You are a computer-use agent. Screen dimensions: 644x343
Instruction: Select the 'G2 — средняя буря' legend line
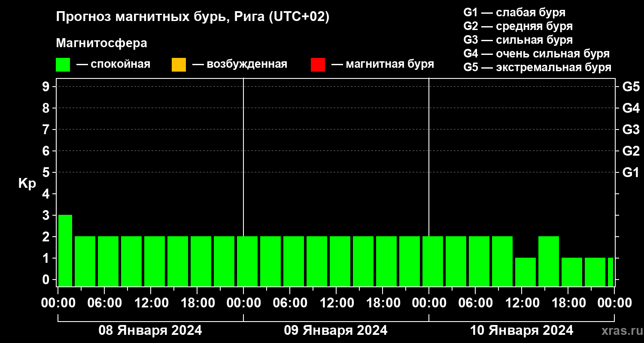(x=518, y=26)
